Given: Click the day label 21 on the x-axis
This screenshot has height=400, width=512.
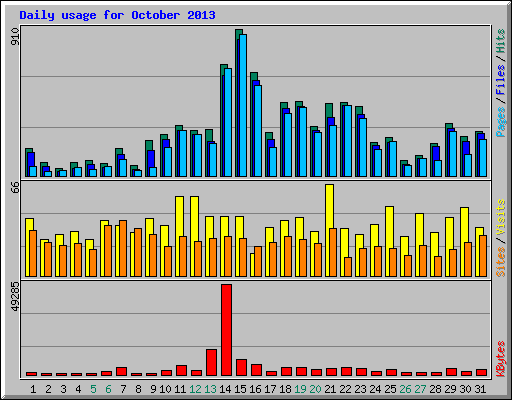Looking at the screenshot, I should (x=330, y=389).
